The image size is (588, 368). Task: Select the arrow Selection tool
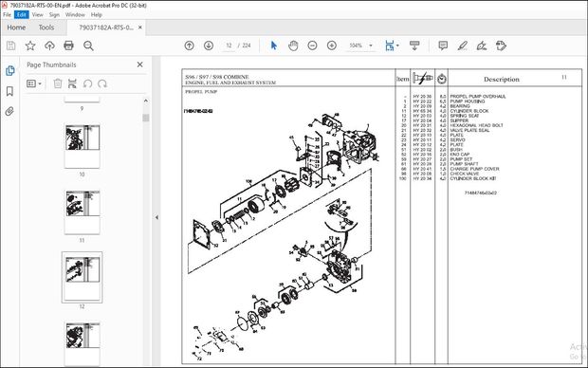274,46
